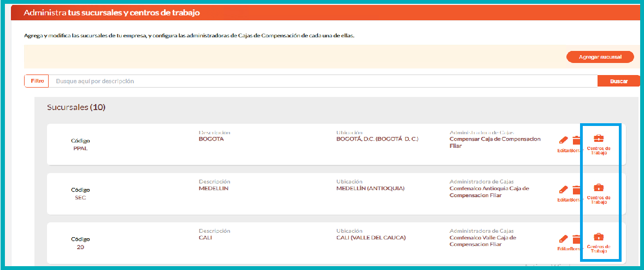Viewport: 644px width, 270px height.
Task: Click the Buscar button
Action: click(x=619, y=81)
